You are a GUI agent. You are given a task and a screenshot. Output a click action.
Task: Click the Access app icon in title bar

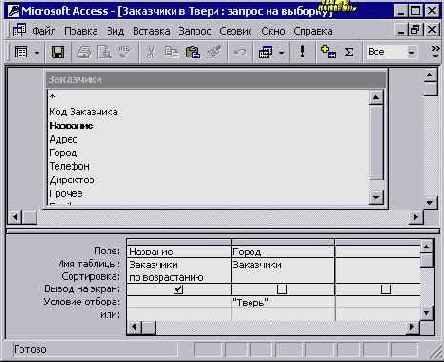coord(14,11)
